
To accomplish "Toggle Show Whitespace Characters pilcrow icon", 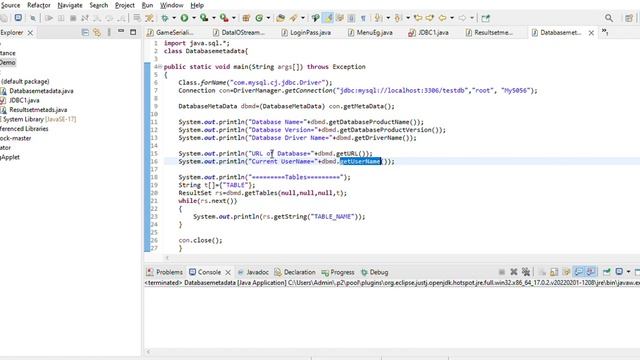I will click(363, 18).
